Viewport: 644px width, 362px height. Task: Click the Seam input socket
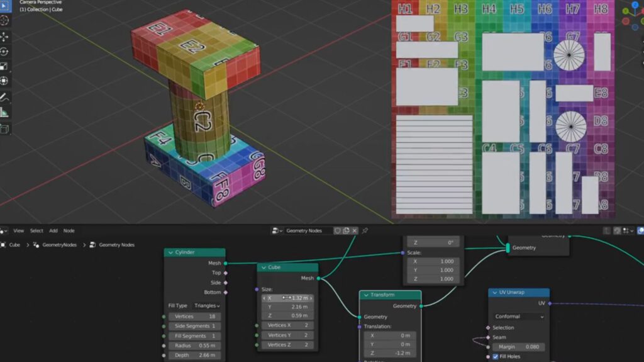coord(488,337)
